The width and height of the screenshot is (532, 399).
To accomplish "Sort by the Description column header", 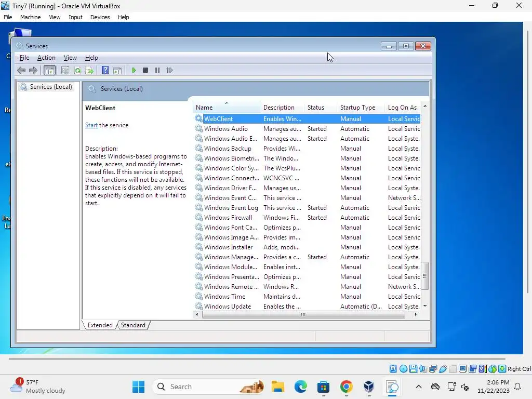I will tap(282, 108).
